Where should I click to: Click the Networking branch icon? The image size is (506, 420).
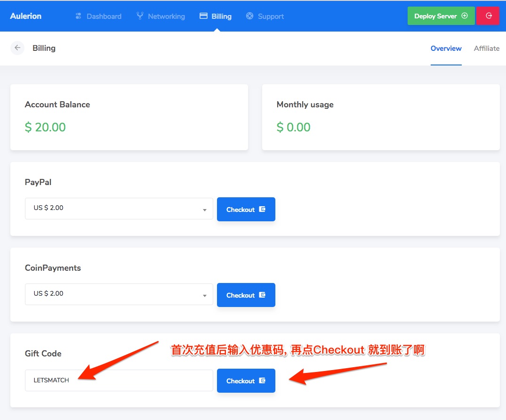(140, 16)
